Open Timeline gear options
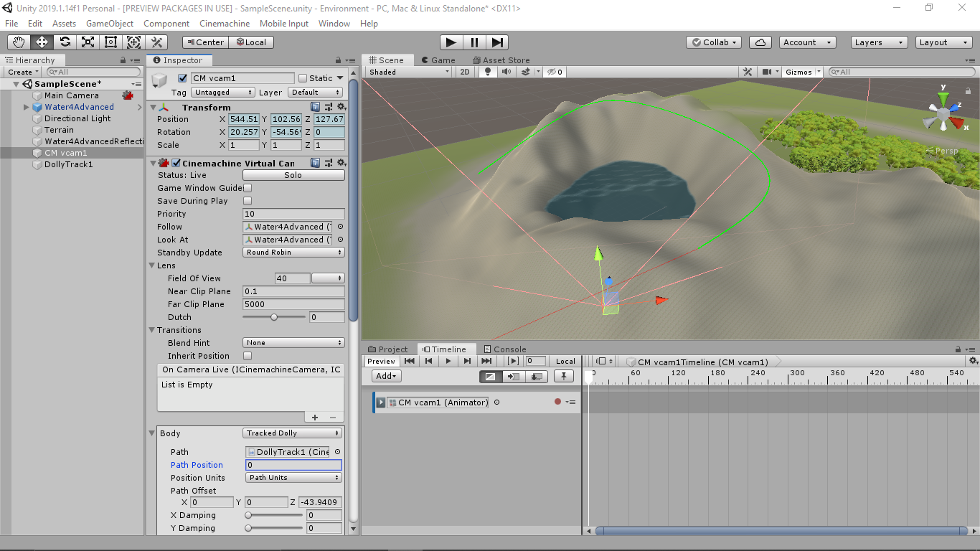Image resolution: width=980 pixels, height=551 pixels. point(973,361)
